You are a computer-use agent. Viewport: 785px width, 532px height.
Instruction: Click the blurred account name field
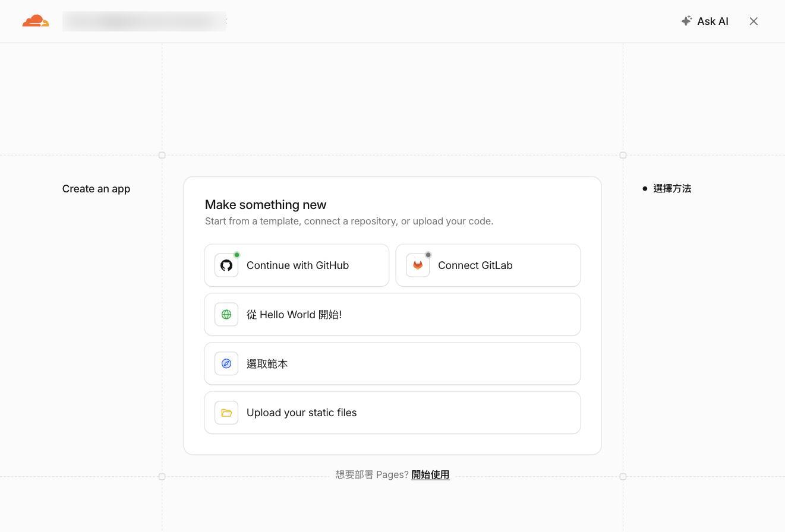(144, 21)
